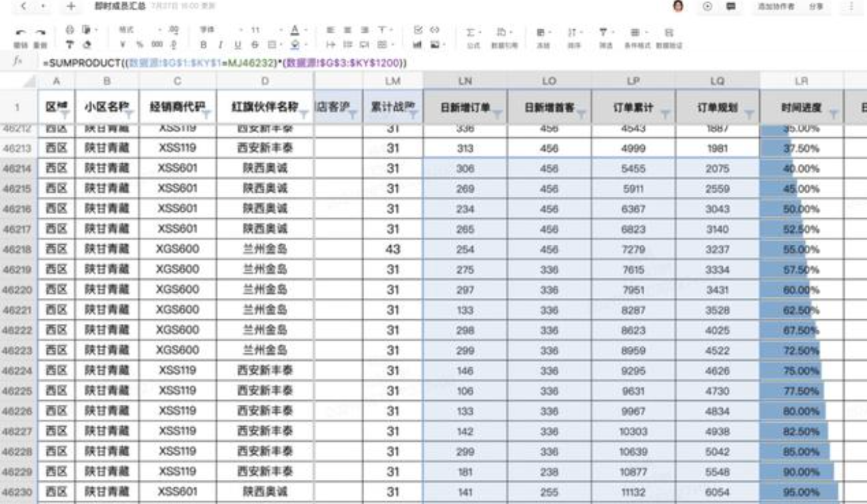867x504 pixels.
Task: Select column LP header
Action: [x=633, y=81]
